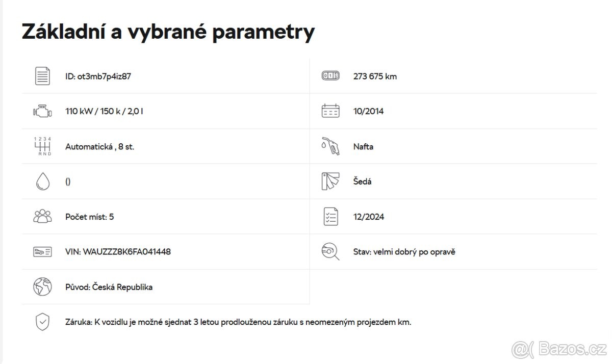612x364 pixels.
Task: Click the fuel nozzle icon
Action: [330, 146]
